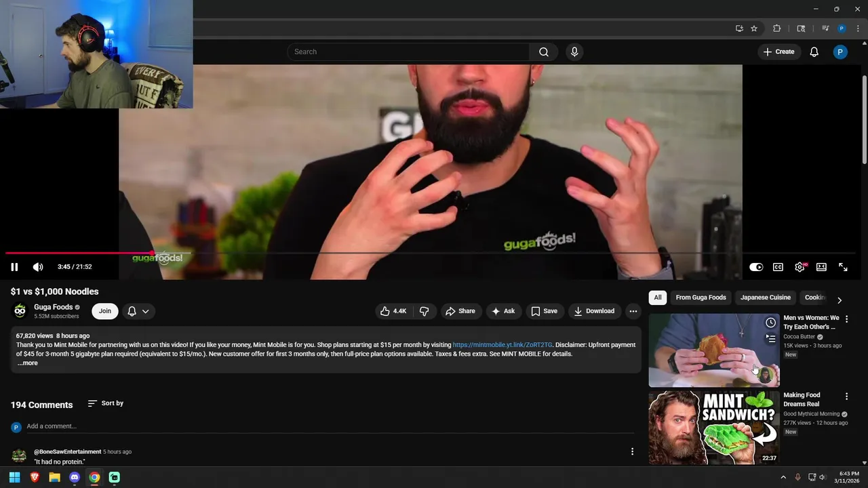Open the YouTube account avatar menu
This screenshot has height=488, width=868.
pyautogui.click(x=840, y=52)
